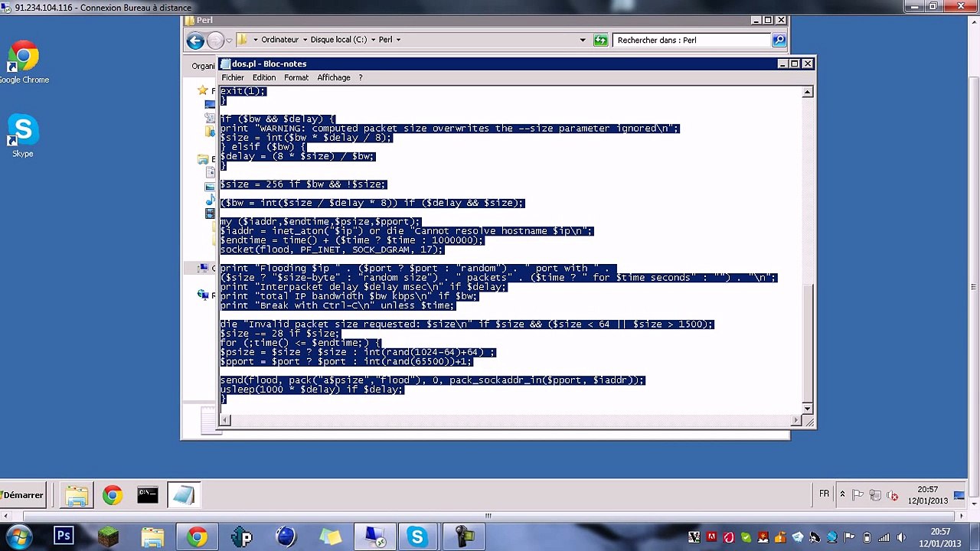Open the camcorder app on local taskbar

463,536
